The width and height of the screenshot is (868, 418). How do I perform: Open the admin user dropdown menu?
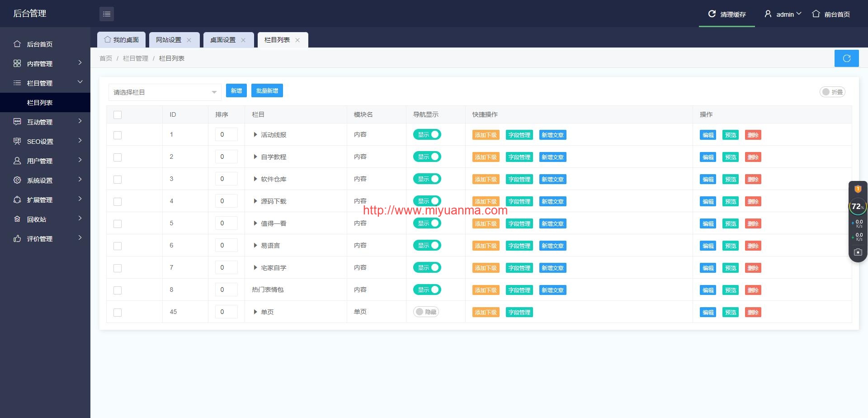coord(788,14)
